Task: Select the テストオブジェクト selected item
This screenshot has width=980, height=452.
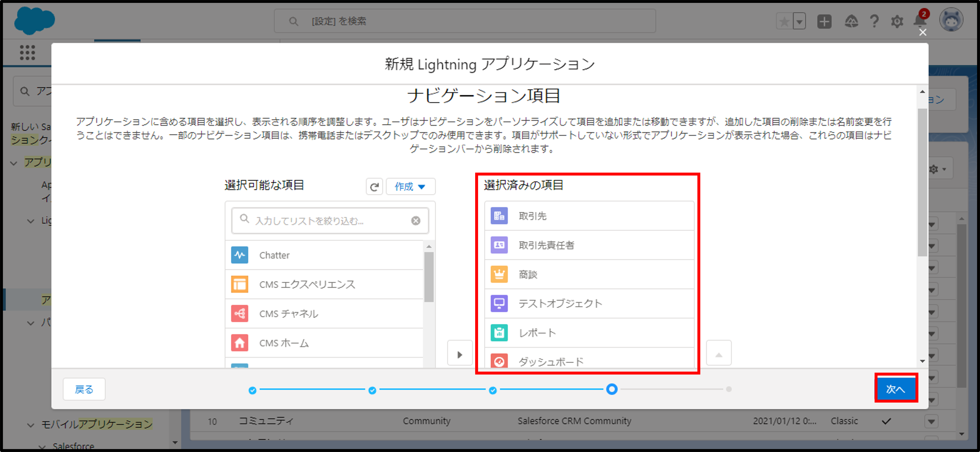Action: tap(560, 303)
